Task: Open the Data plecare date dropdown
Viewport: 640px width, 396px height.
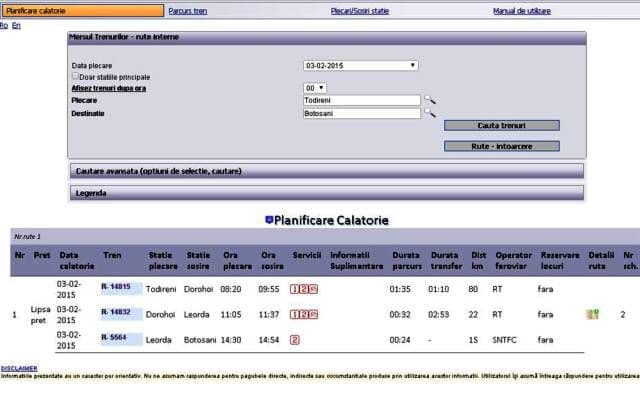Action: point(360,65)
